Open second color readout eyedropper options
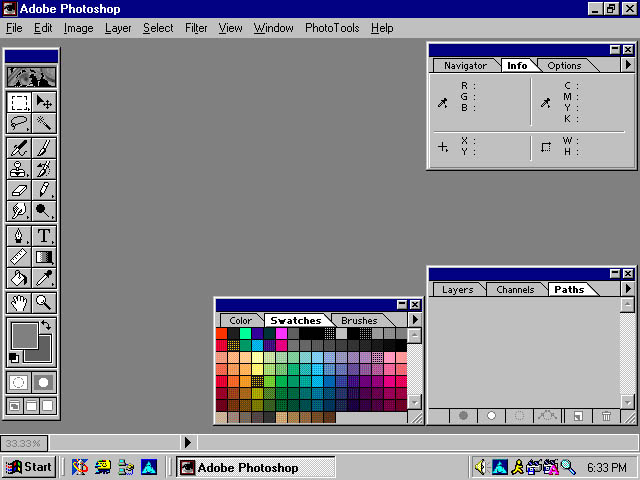Screen dimensions: 640x480 [x=546, y=103]
